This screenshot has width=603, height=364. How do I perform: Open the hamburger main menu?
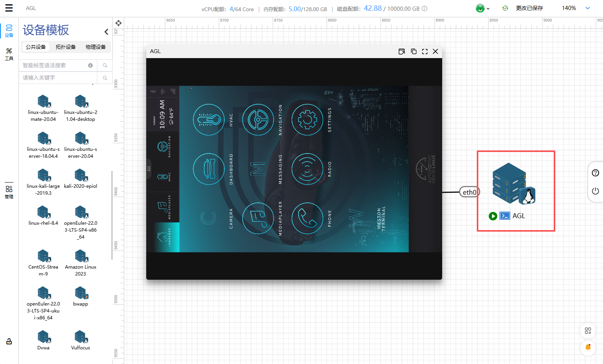pos(9,8)
